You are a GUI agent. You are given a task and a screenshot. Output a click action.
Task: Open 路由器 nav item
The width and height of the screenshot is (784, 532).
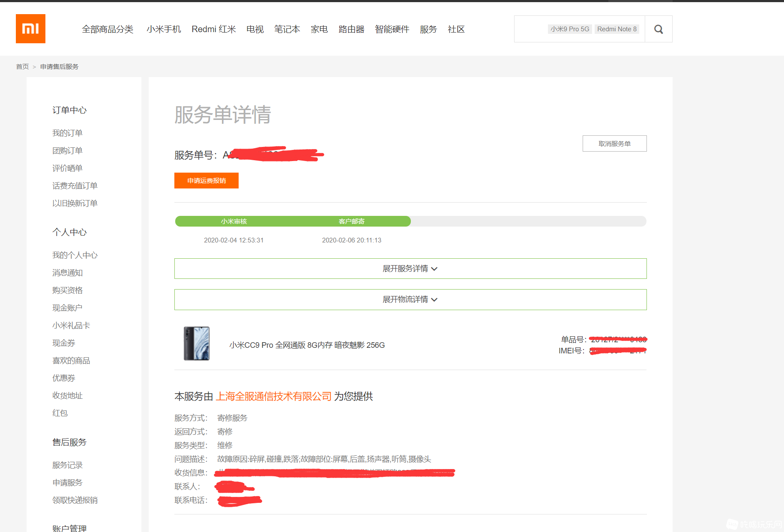351,29
